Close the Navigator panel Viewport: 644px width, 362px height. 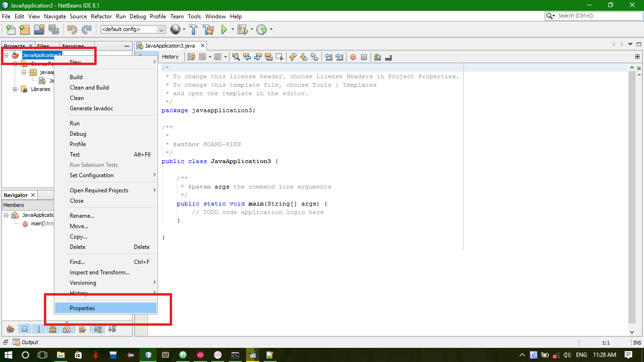[x=33, y=195]
